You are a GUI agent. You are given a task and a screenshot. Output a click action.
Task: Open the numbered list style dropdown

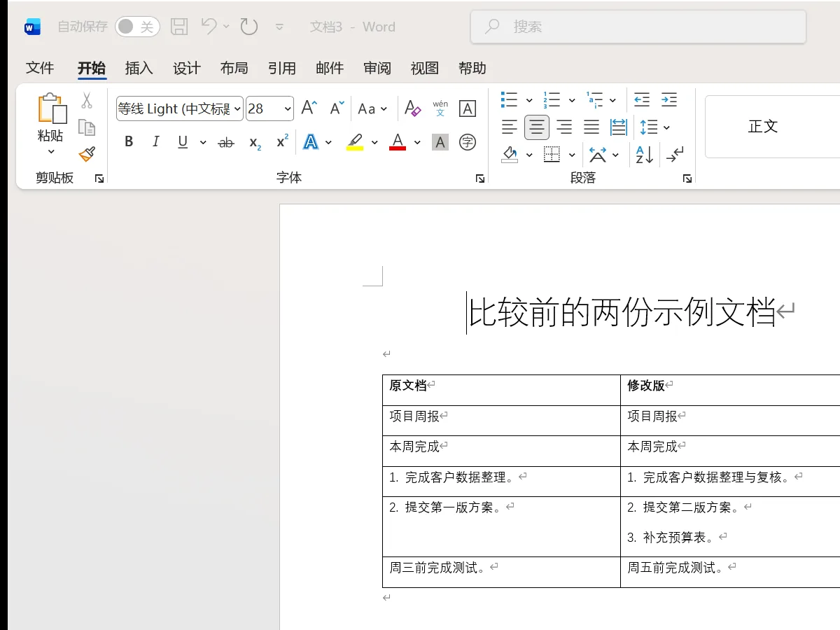click(x=572, y=100)
